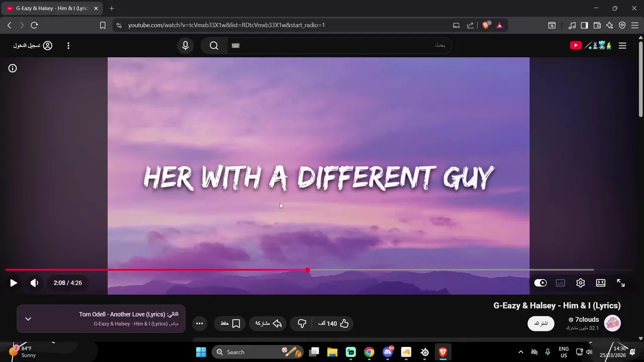The width and height of the screenshot is (644, 362).
Task: Dislike the video with thumbs down
Action: pos(302,323)
